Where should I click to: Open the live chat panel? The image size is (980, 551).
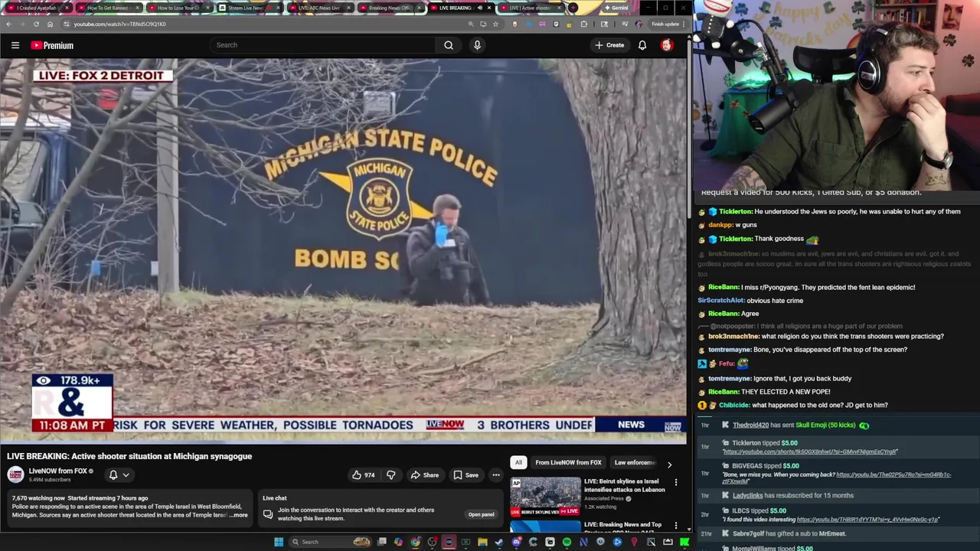[481, 514]
